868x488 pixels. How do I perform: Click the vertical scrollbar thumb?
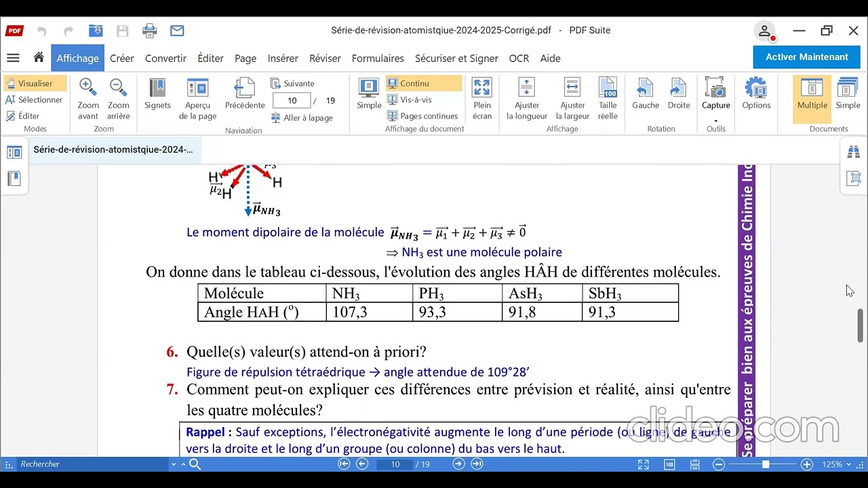pos(861,325)
